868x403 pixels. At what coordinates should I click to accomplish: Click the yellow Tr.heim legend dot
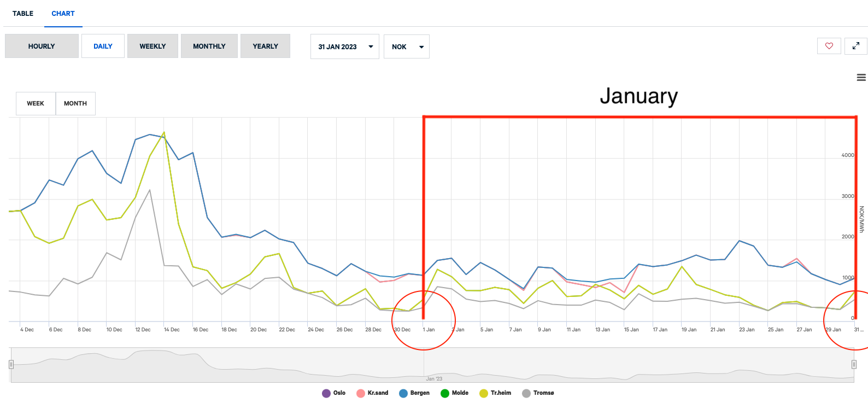coord(484,393)
